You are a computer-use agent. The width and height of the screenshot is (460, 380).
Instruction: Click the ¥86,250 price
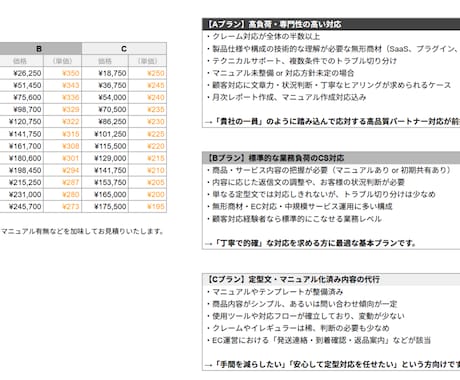(x=105, y=122)
